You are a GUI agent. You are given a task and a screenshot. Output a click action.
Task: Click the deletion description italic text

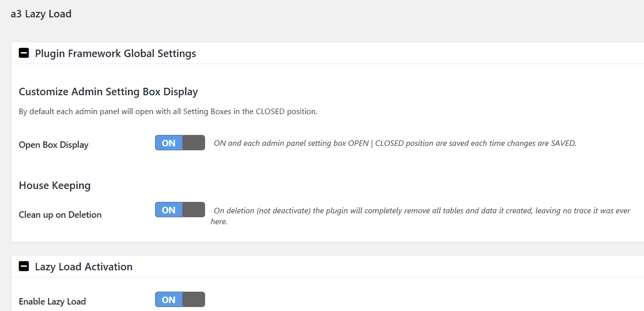[421, 216]
